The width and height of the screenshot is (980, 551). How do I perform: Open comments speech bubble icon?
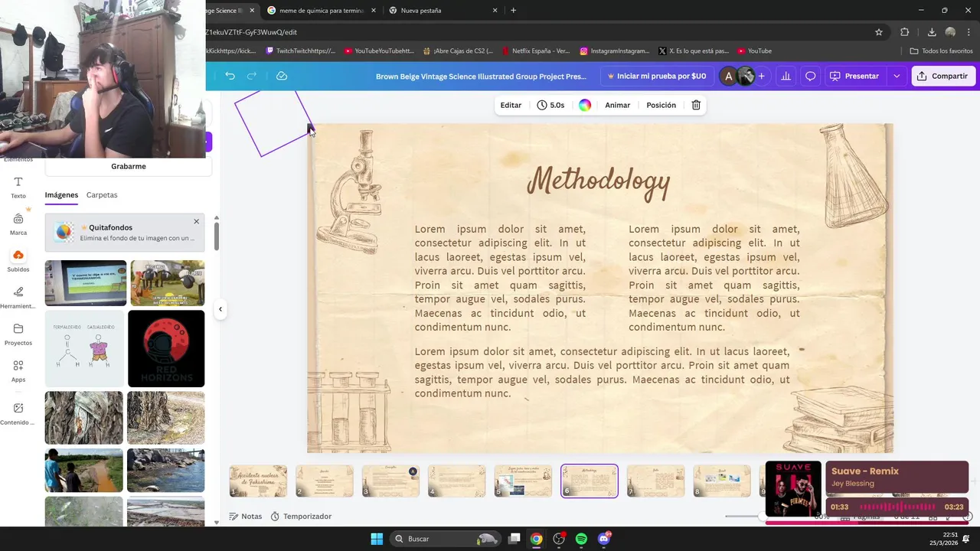coord(810,76)
